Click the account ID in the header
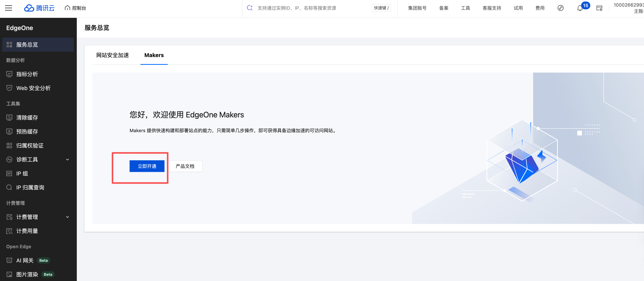644x281 pixels. pos(628,5)
